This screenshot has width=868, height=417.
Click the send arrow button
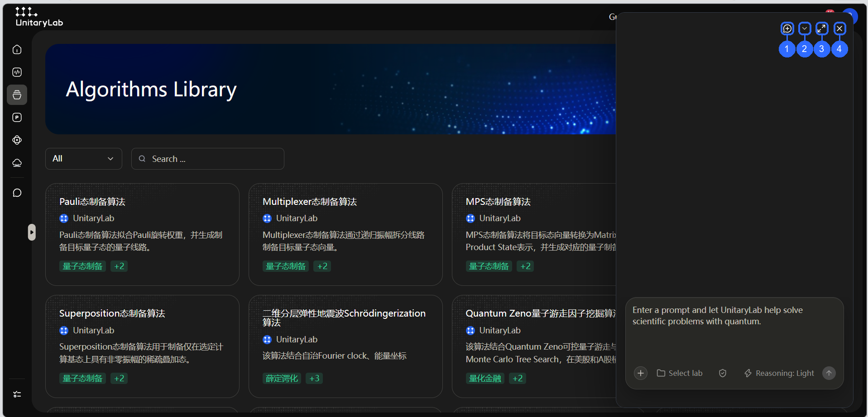pyautogui.click(x=829, y=373)
